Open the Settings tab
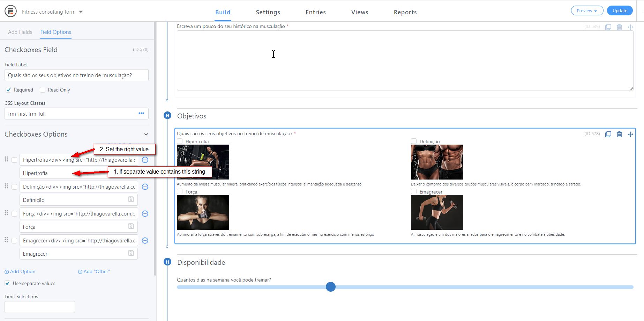The height and width of the screenshot is (321, 644). 268,12
